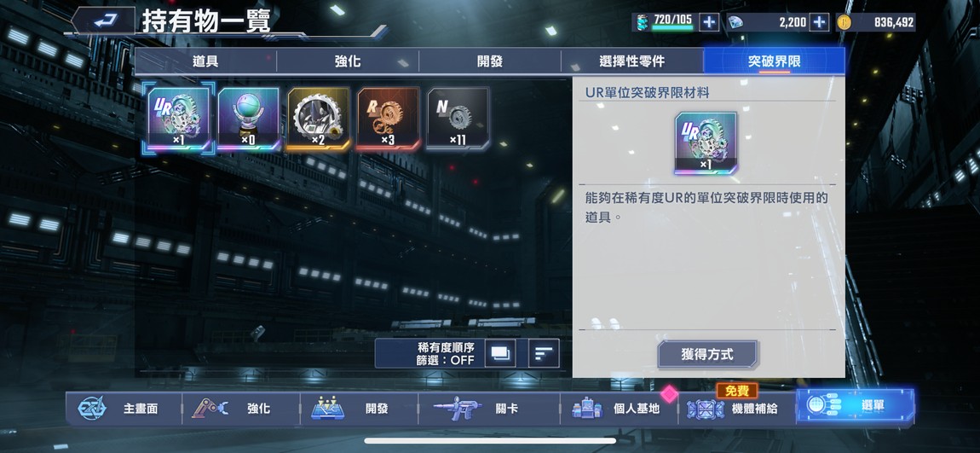Toggle the stacked display view icon

[500, 353]
